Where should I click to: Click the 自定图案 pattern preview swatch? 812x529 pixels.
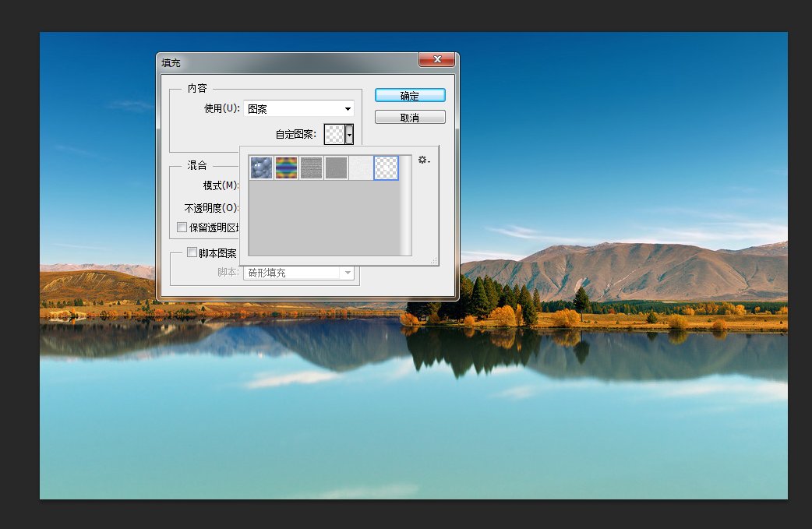pyautogui.click(x=334, y=134)
